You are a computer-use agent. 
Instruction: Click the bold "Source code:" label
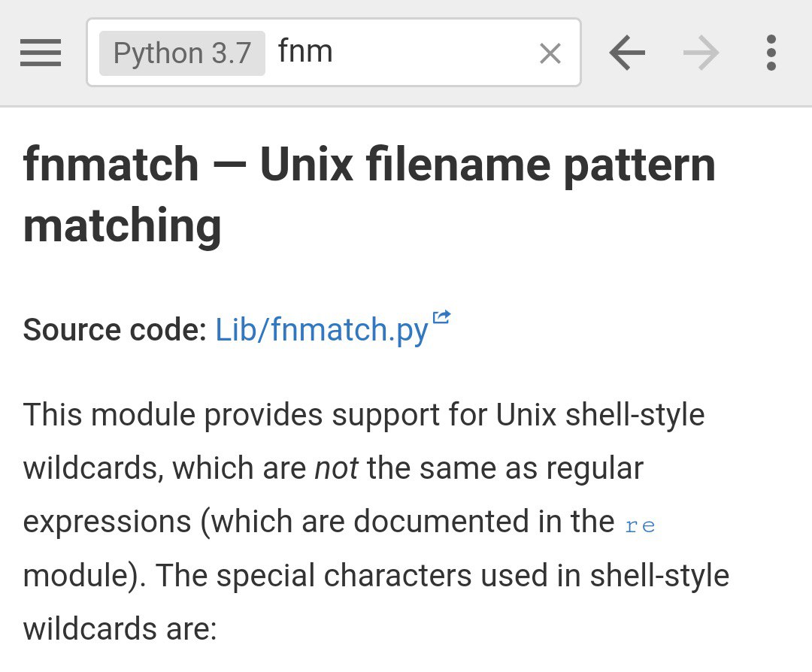[x=114, y=330]
